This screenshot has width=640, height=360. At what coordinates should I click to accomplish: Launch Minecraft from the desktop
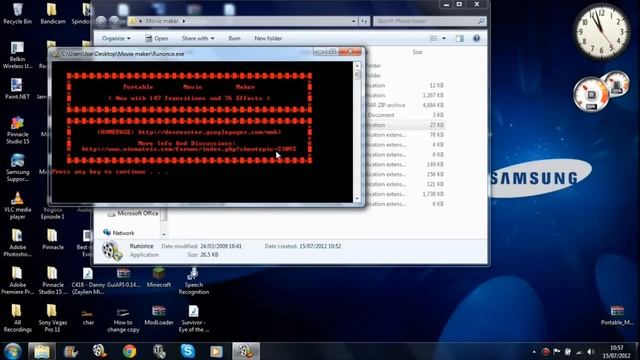click(x=159, y=278)
